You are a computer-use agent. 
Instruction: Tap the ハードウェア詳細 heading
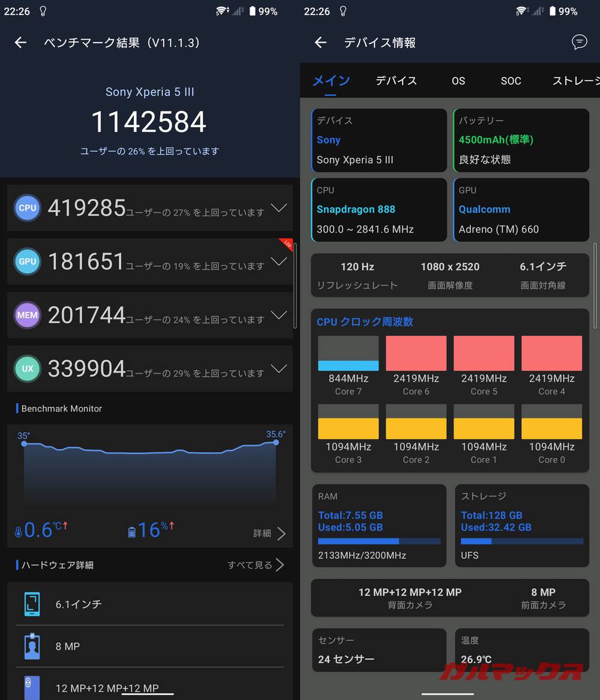(x=57, y=565)
